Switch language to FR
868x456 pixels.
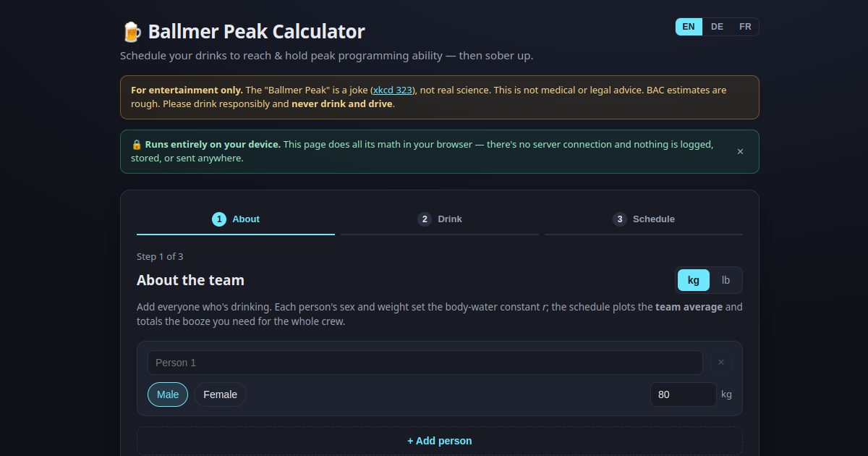[745, 27]
